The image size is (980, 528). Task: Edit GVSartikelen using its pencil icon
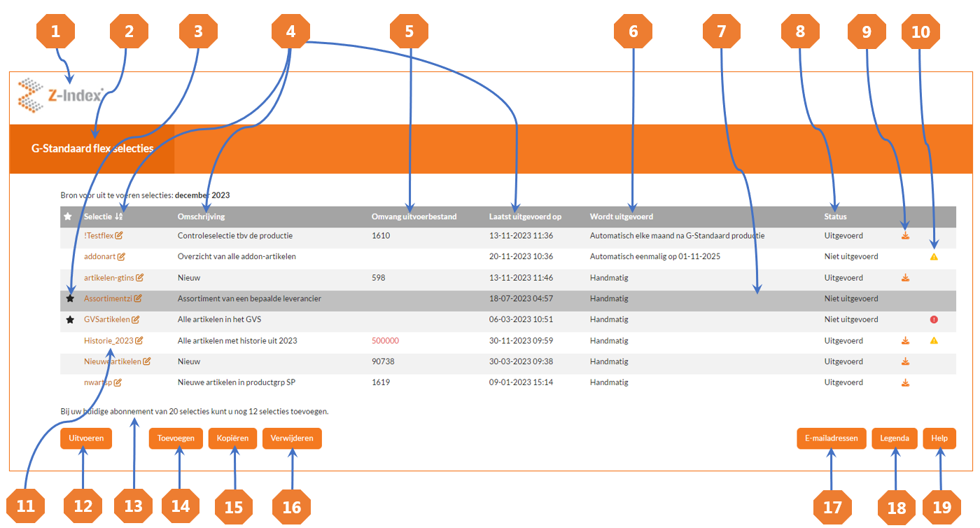[135, 320]
